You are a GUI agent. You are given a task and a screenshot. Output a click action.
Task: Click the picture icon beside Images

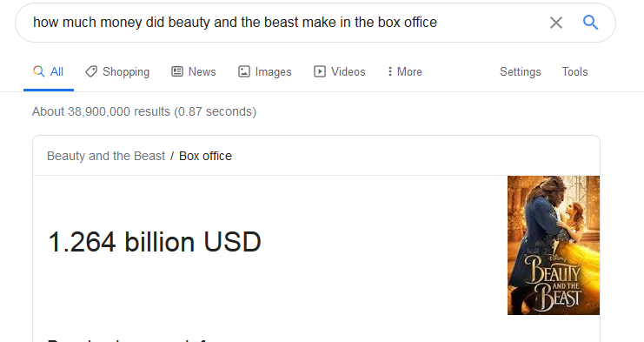pos(244,71)
